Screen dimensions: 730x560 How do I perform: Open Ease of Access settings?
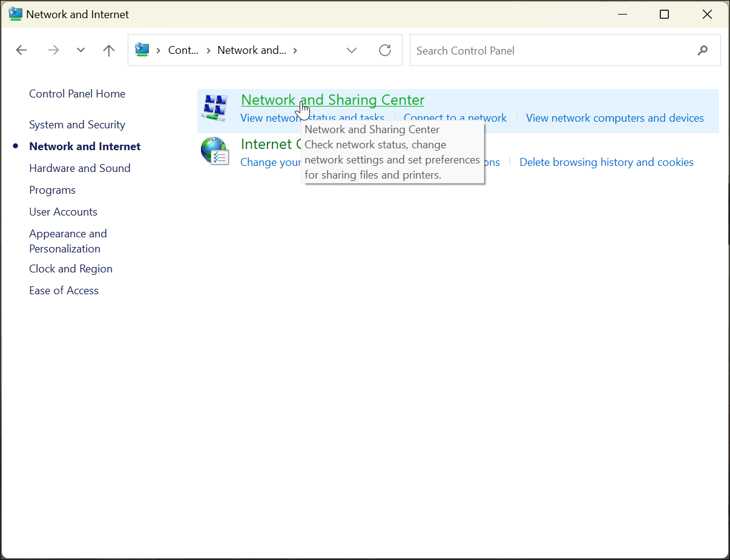coord(64,290)
